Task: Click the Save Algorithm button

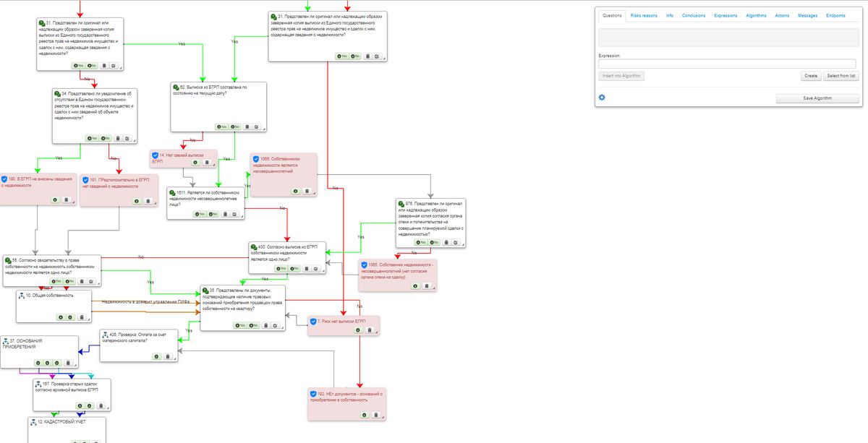Action: 818,99
